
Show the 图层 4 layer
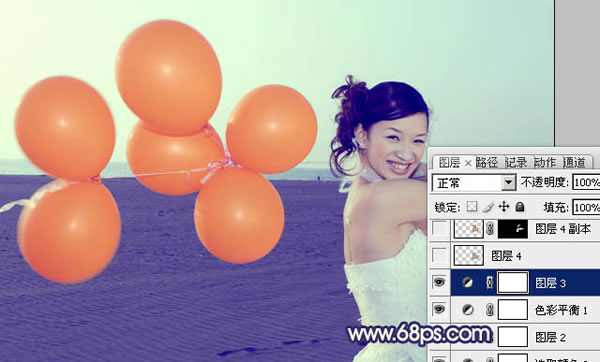click(x=439, y=256)
